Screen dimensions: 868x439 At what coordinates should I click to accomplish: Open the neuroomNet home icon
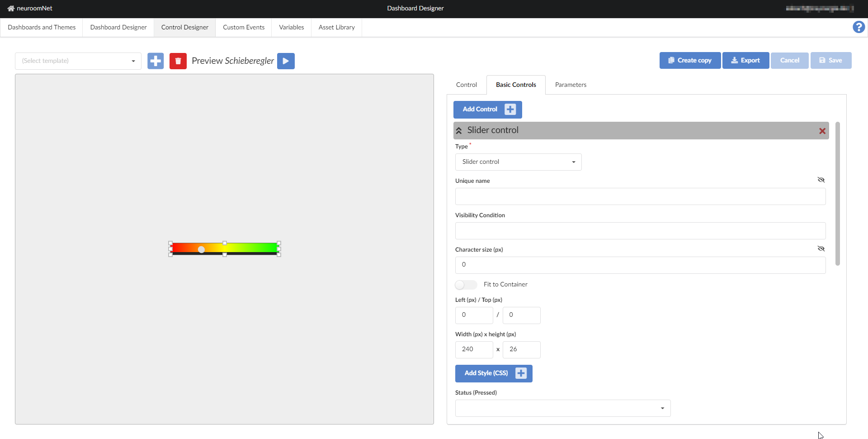(x=10, y=8)
